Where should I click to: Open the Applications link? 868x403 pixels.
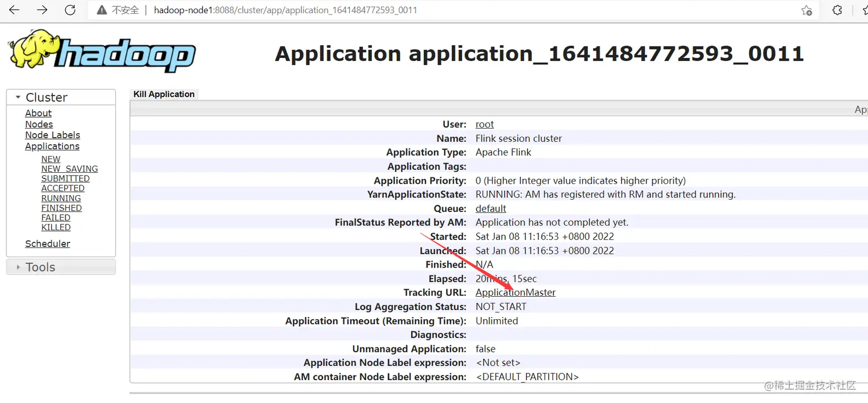point(52,146)
